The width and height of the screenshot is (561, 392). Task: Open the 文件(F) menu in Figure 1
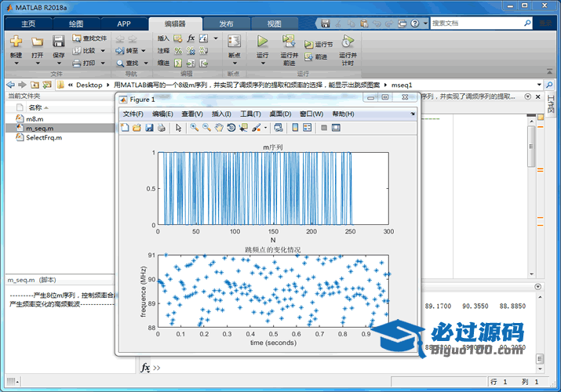tap(133, 114)
